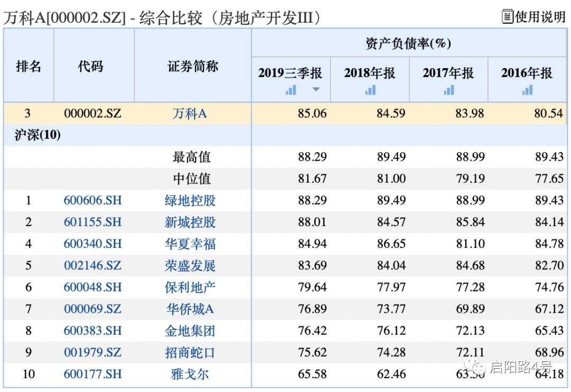Select 金地集团 value 76.42
The width and height of the screenshot is (571, 392).
coord(312,331)
